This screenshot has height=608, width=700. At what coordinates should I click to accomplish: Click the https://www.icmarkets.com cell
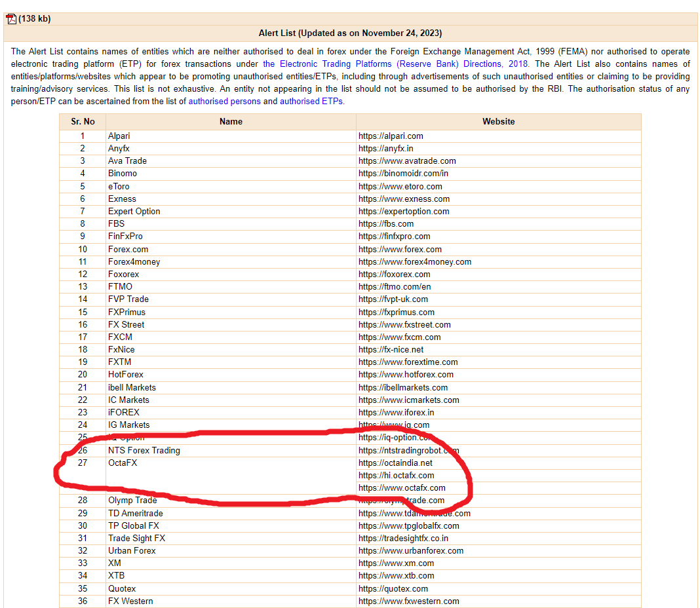499,400
